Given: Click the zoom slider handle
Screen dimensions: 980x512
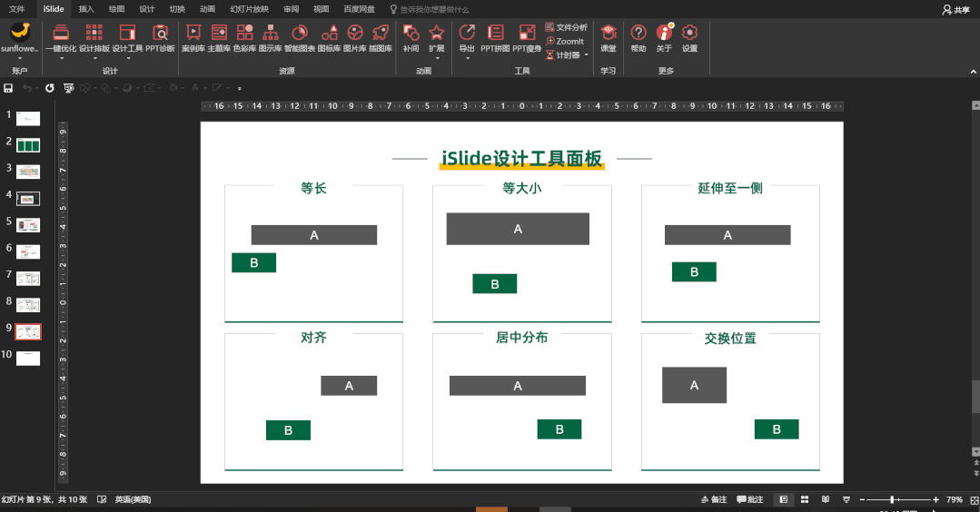Looking at the screenshot, I should 893,499.
